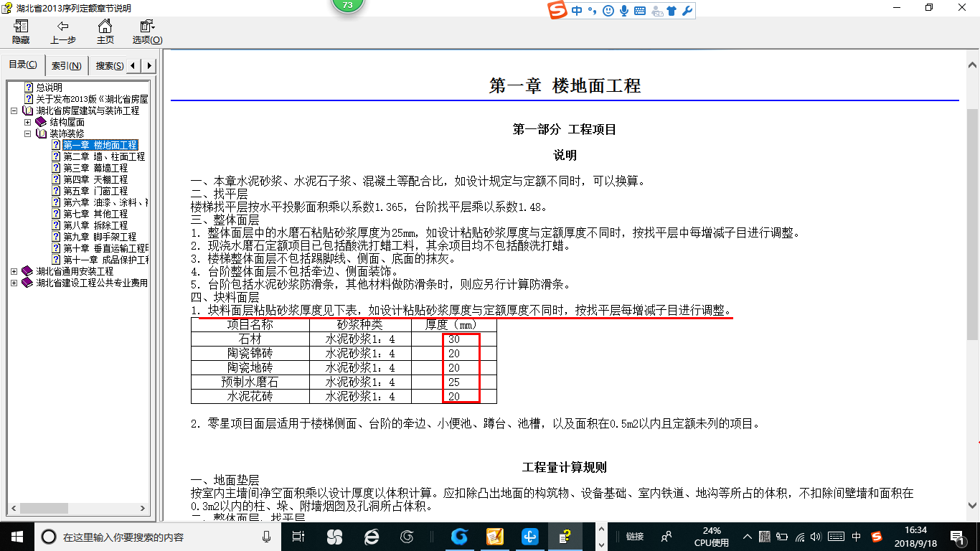Open the blue G app on the taskbar
980x551 pixels.
coord(459,536)
